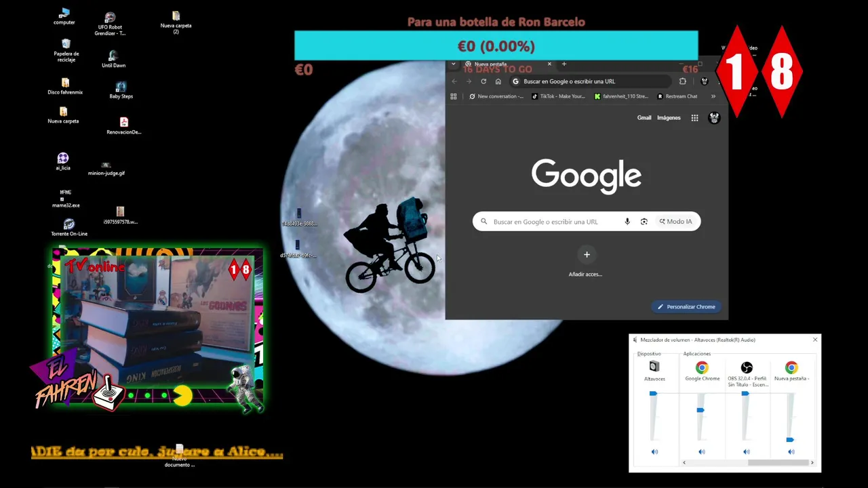The image size is (868, 488).
Task: Adjust the OBS 32.0.4 volume slider
Action: (x=745, y=393)
